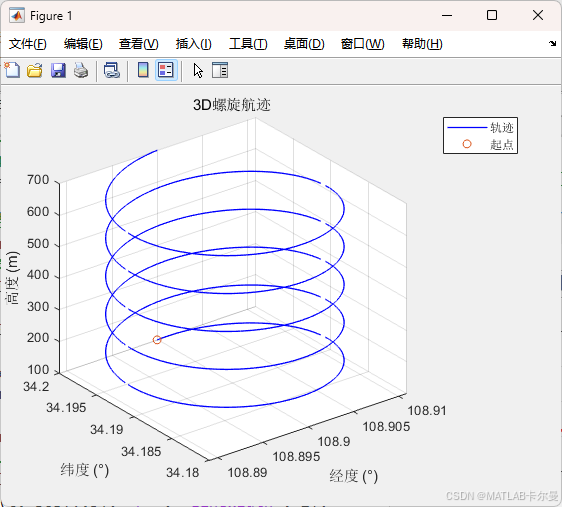
Task: Click the 108.905 longitude tick label
Action: click(386, 427)
